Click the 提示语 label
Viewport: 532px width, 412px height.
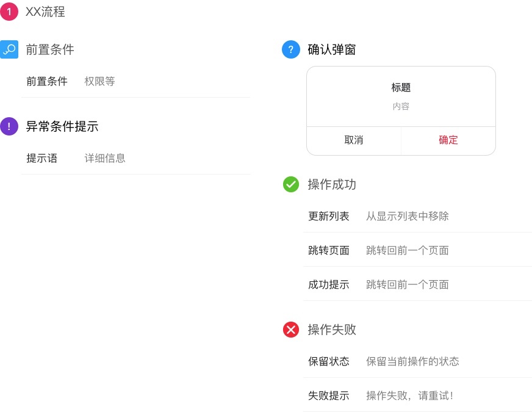42,158
